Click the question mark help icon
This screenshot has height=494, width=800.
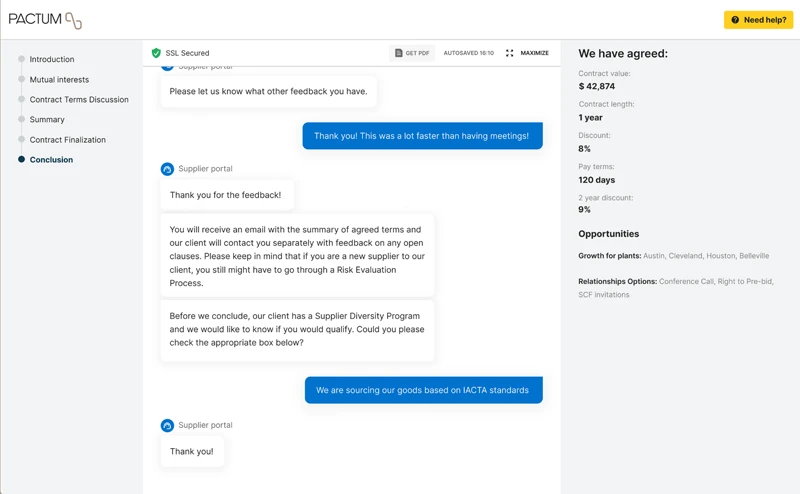pyautogui.click(x=735, y=20)
